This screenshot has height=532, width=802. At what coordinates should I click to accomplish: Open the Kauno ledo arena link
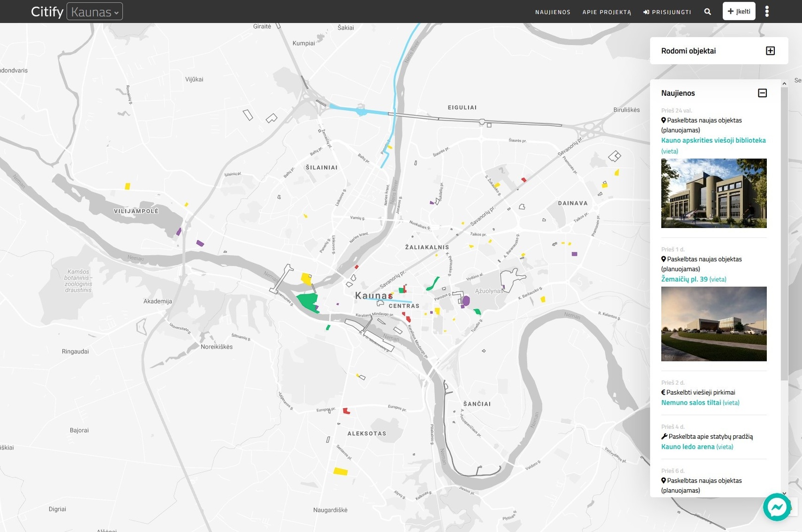click(x=687, y=447)
